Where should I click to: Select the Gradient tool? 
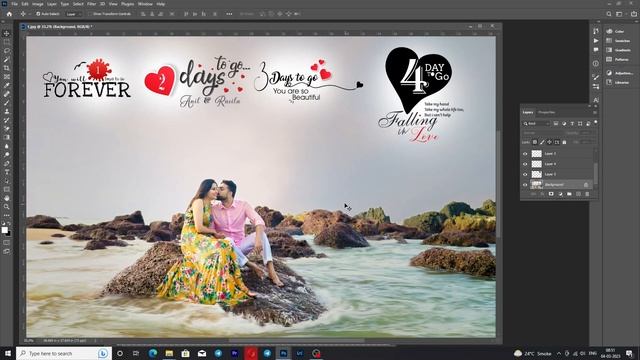click(x=7, y=137)
